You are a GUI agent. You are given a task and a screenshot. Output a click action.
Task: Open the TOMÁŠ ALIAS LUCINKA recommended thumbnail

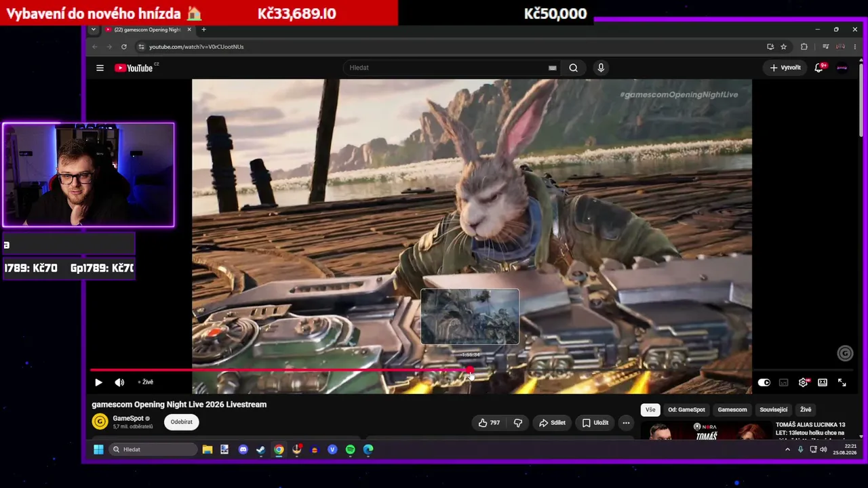707,430
